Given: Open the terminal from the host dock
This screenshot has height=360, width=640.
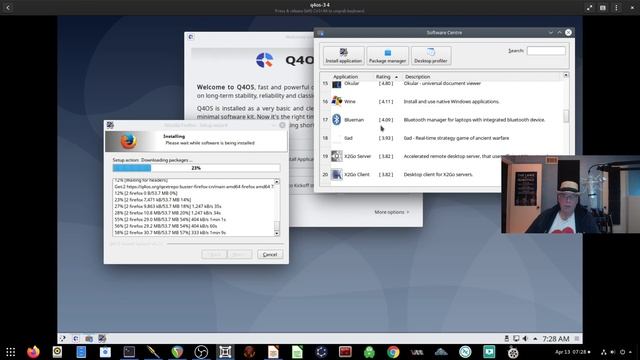Looking at the screenshot, I should coord(129,352).
